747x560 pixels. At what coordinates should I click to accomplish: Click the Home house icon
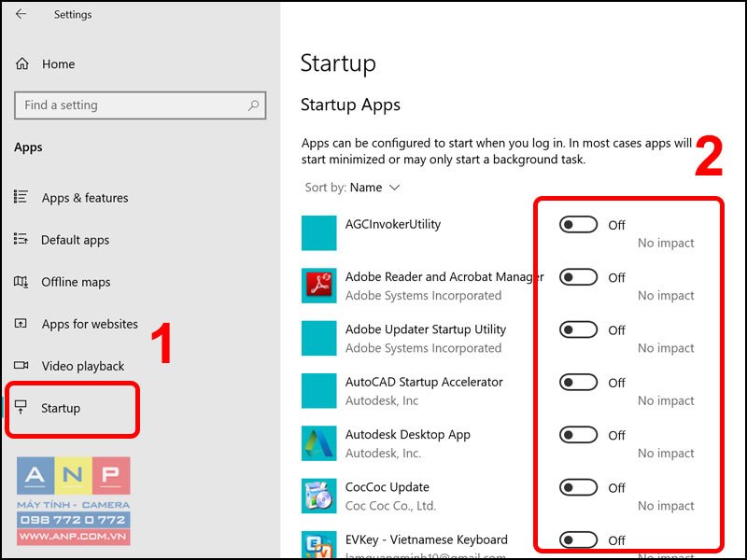point(21,63)
